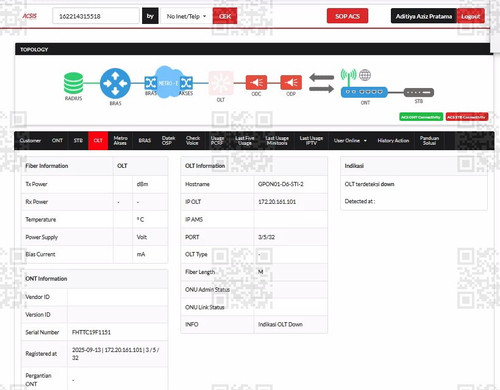
Task: Click the Fiber Length row label
Action: coord(200,272)
